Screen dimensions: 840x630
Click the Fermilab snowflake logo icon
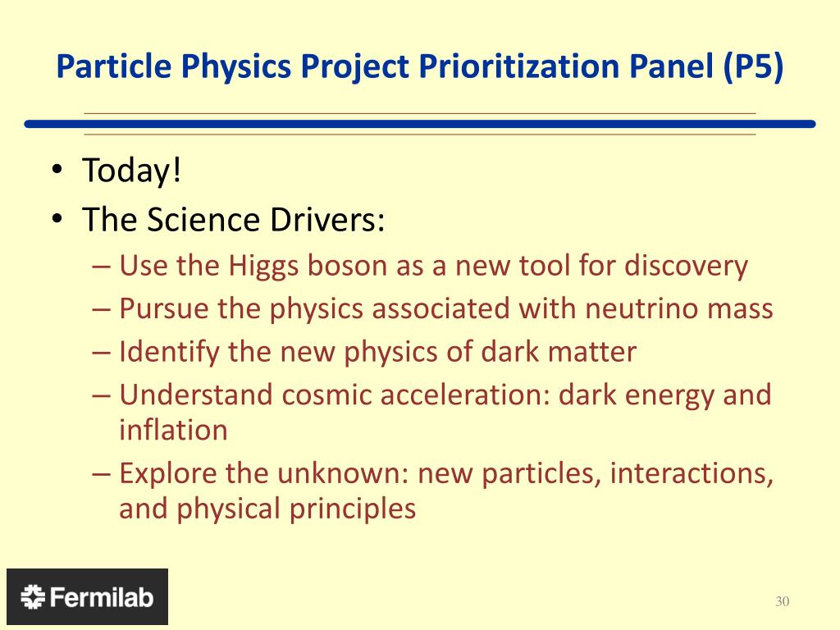coord(33,597)
